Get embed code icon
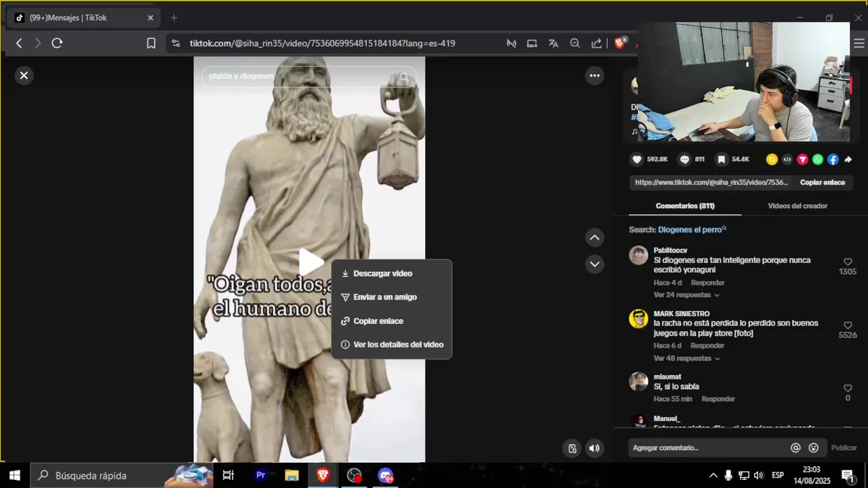868x488 pixels. point(787,159)
